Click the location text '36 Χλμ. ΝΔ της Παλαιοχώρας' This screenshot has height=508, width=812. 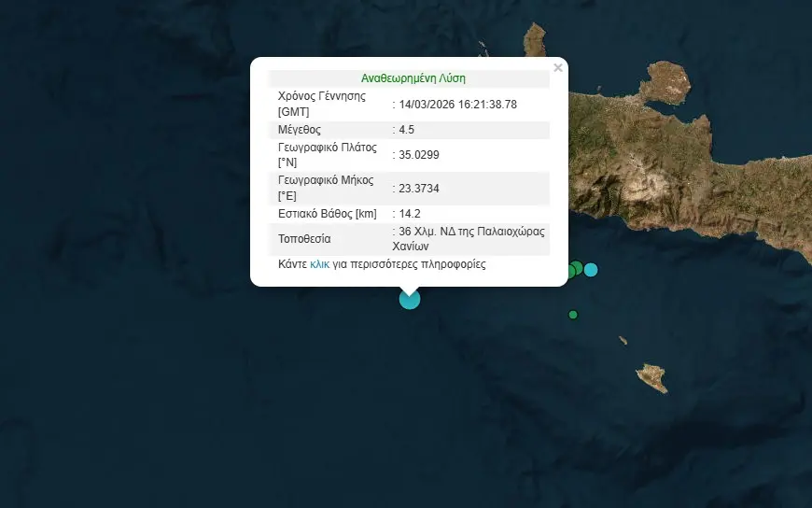(471, 232)
